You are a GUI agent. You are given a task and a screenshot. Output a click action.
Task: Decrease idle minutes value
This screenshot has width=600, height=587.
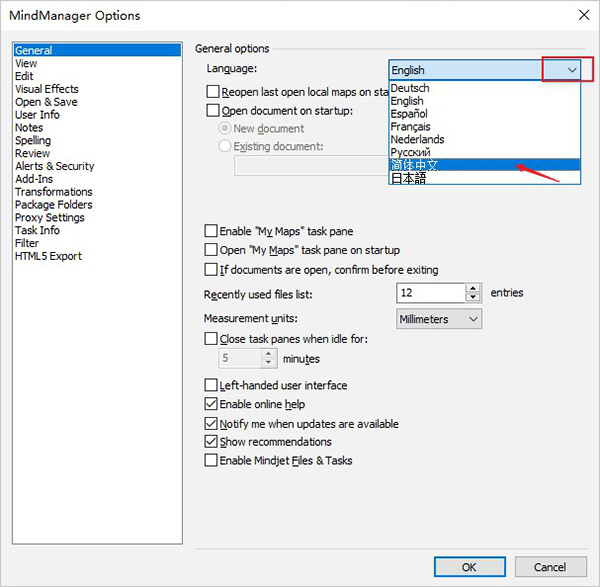click(x=269, y=363)
